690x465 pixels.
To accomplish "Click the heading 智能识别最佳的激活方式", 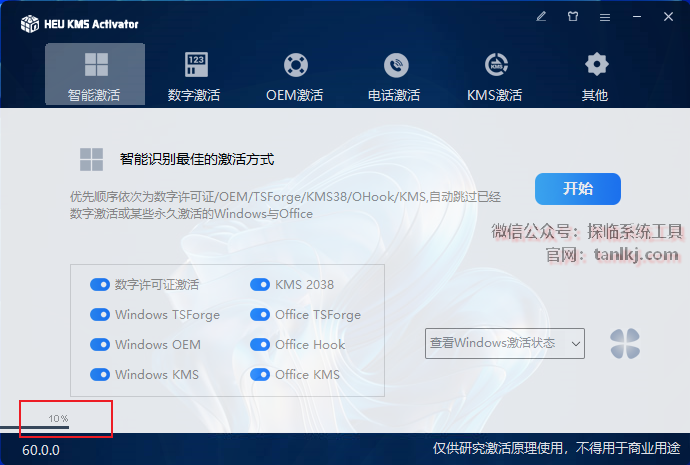I will pyautogui.click(x=197, y=159).
